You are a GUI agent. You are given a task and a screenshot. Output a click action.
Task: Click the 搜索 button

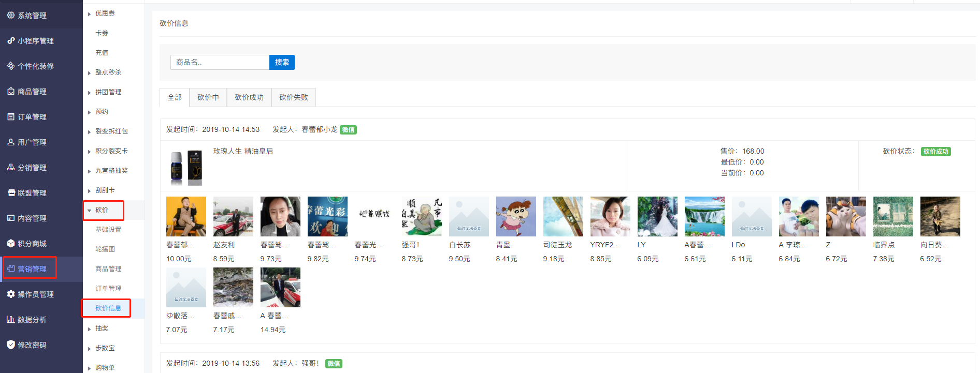[x=282, y=62]
